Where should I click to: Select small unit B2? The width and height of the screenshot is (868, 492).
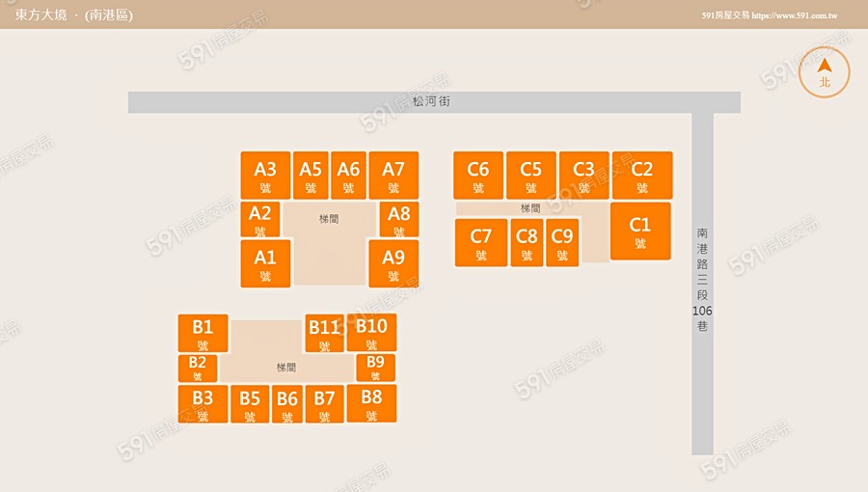point(198,368)
